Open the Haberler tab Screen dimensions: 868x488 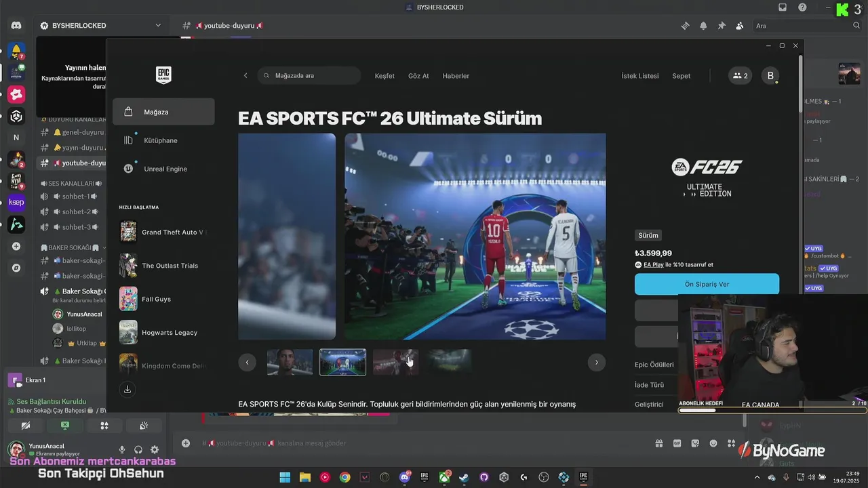(456, 76)
